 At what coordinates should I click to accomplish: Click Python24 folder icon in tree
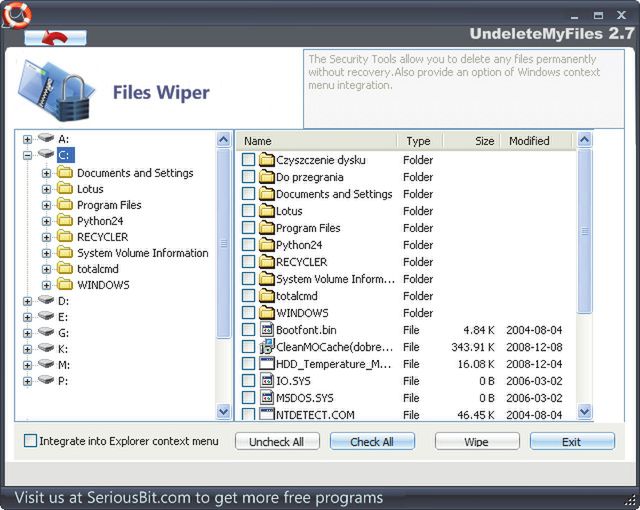click(65, 220)
